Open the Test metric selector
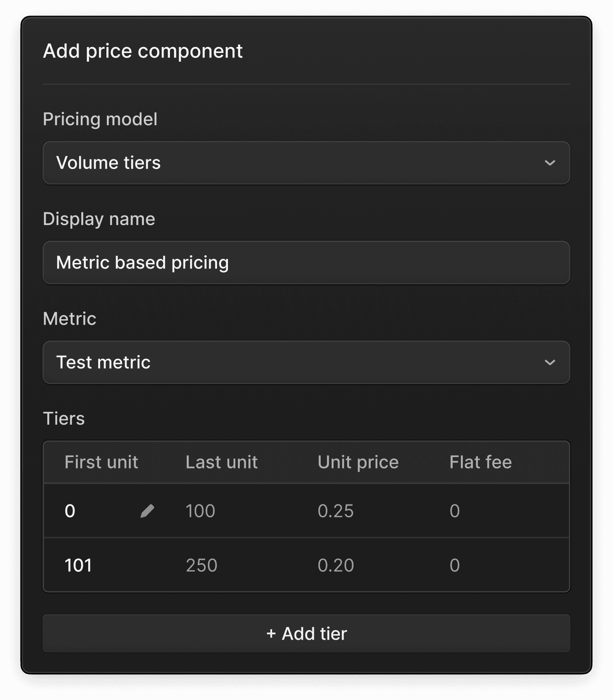The height and width of the screenshot is (700, 613). 306,363
